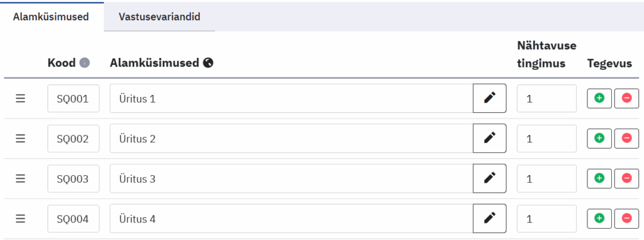The width and height of the screenshot is (644, 240).
Task: Remove subquestion SQ001 with red minus button
Action: coord(627,98)
